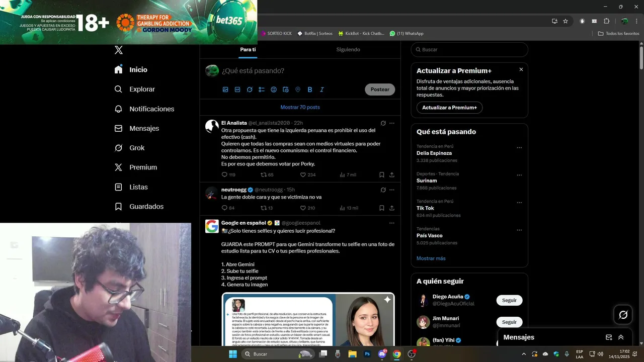Share El Analista post
The width and height of the screenshot is (644, 362).
click(x=392, y=175)
